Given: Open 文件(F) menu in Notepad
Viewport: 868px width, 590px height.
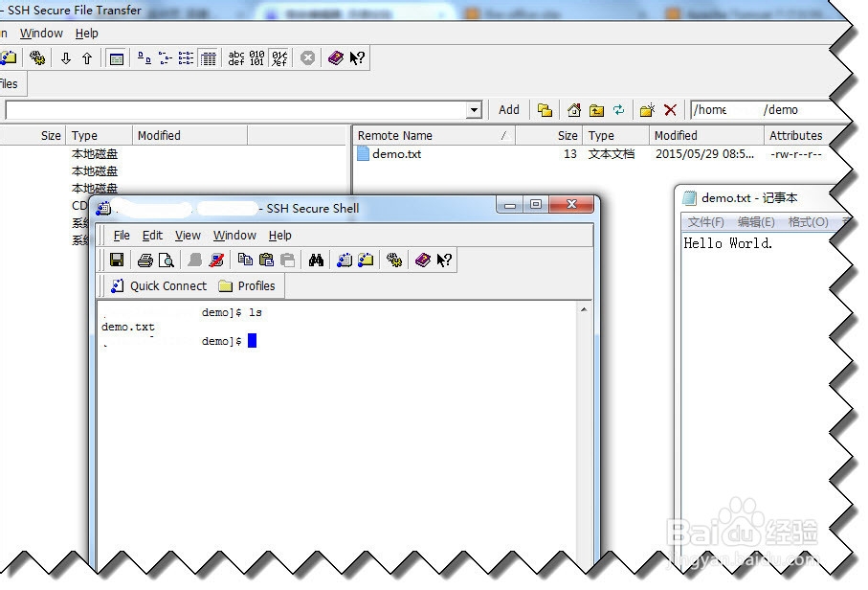Looking at the screenshot, I should (x=706, y=222).
